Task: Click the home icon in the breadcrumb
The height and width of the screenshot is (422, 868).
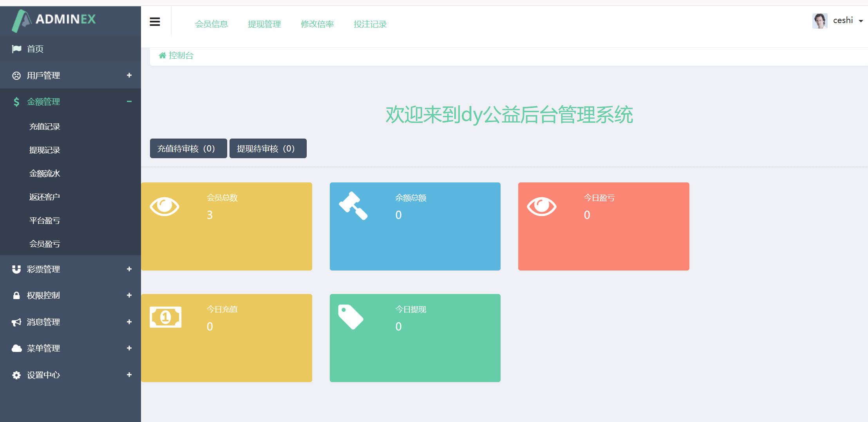Action: click(162, 56)
